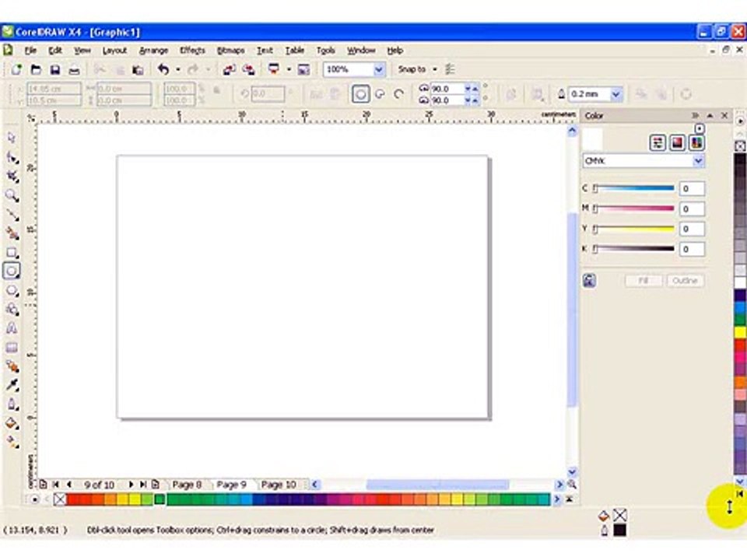This screenshot has width=747, height=560.
Task: Select the Zoom tool magnifier
Action: coord(12,196)
